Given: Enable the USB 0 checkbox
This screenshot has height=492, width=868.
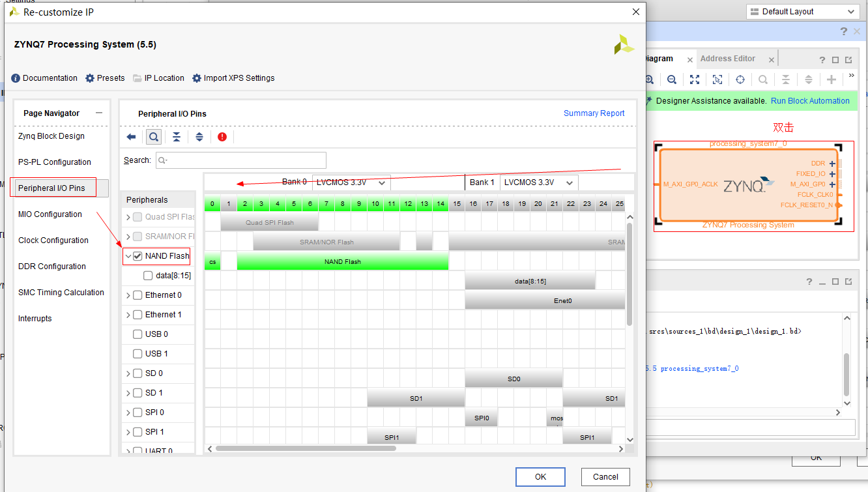Looking at the screenshot, I should [x=137, y=334].
